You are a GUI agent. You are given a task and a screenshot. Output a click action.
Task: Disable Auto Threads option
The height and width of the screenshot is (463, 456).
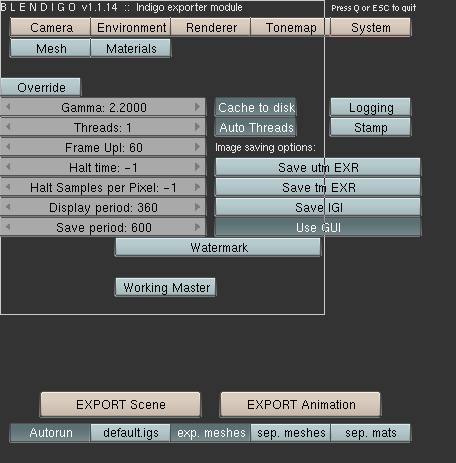tap(256, 127)
